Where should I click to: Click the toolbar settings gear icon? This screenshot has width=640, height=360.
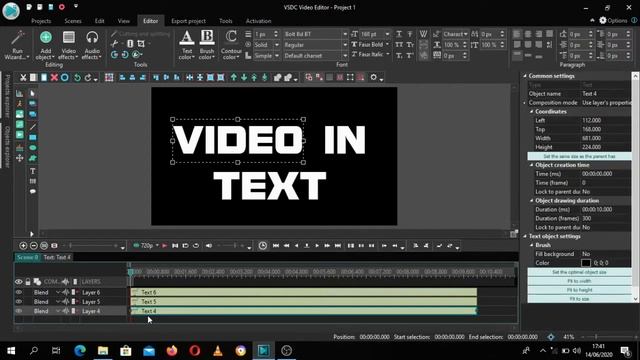point(373,77)
